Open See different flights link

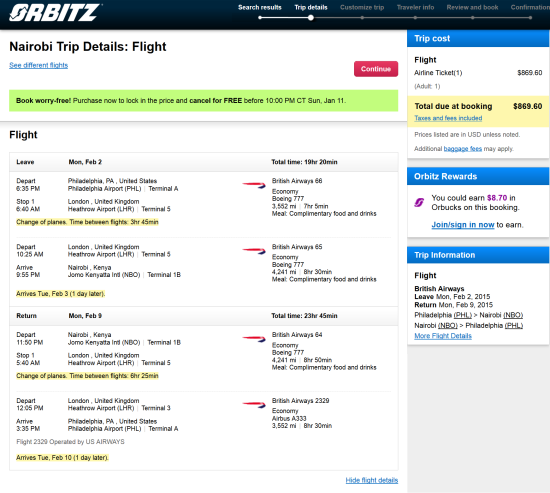39,65
